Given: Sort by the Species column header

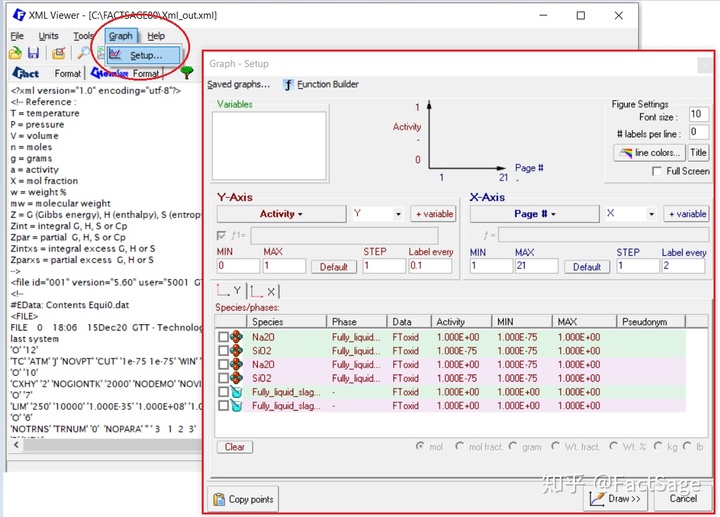Looking at the screenshot, I should (287, 321).
